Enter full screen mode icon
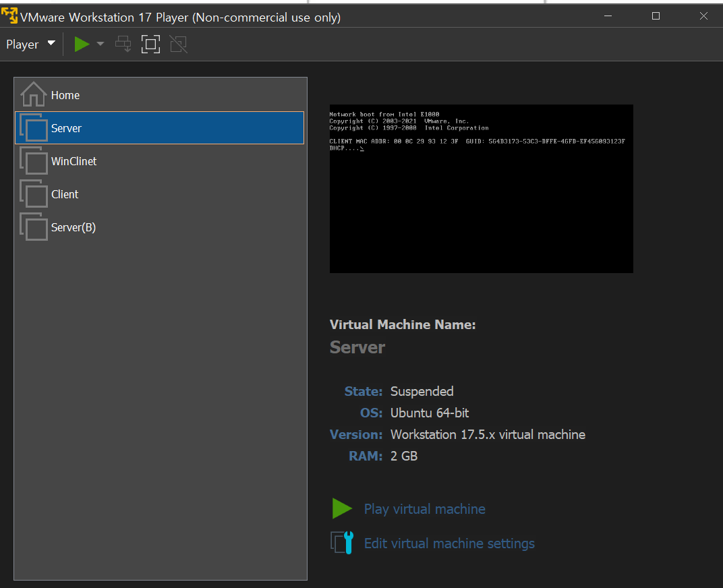 click(x=151, y=45)
